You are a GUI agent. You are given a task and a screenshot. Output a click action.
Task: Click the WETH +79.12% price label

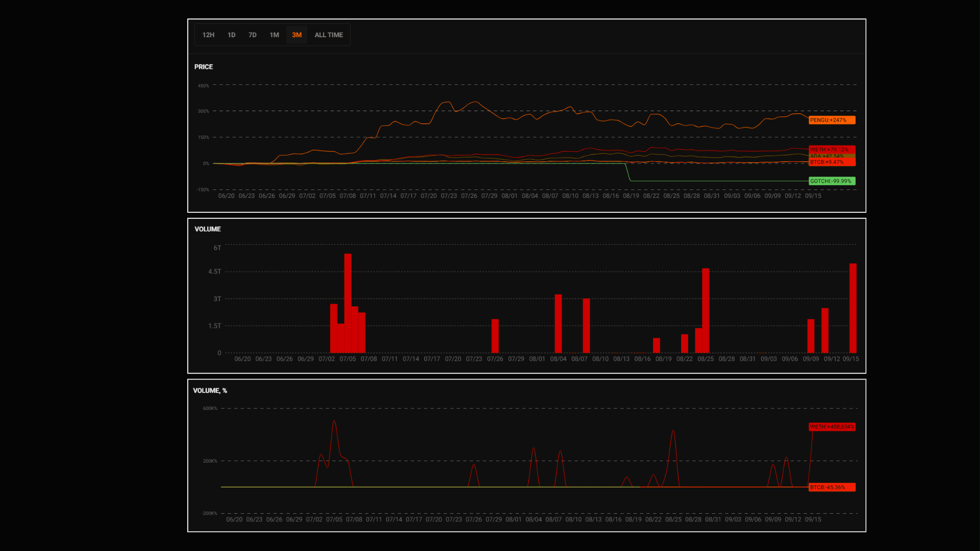pos(831,149)
